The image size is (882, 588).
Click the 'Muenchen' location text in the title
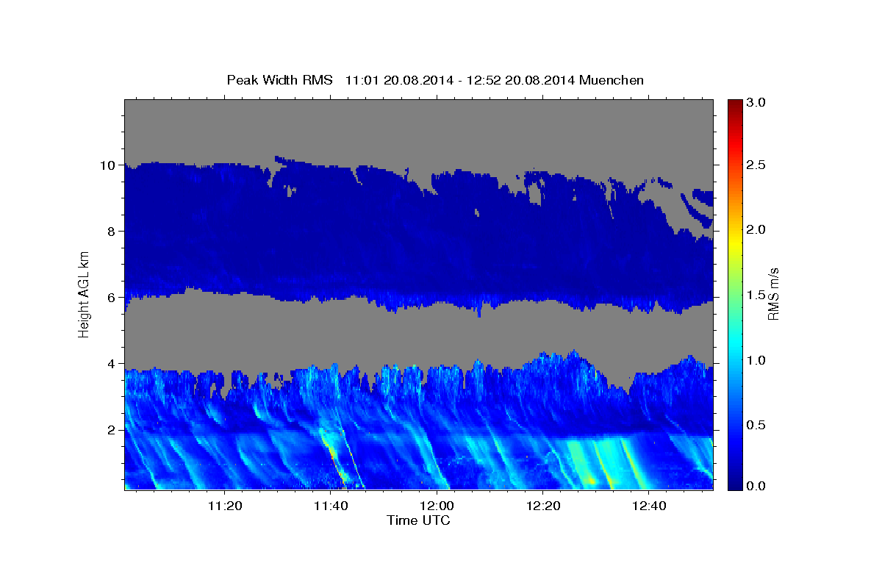612,80
